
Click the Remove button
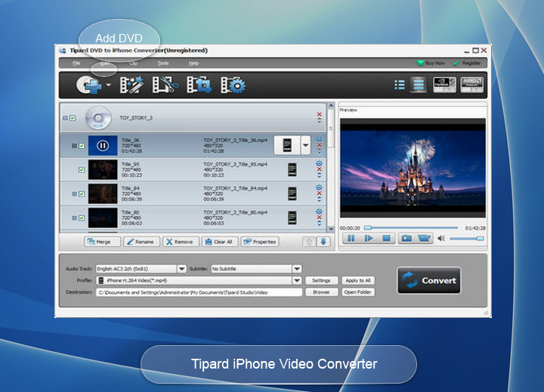tap(181, 242)
